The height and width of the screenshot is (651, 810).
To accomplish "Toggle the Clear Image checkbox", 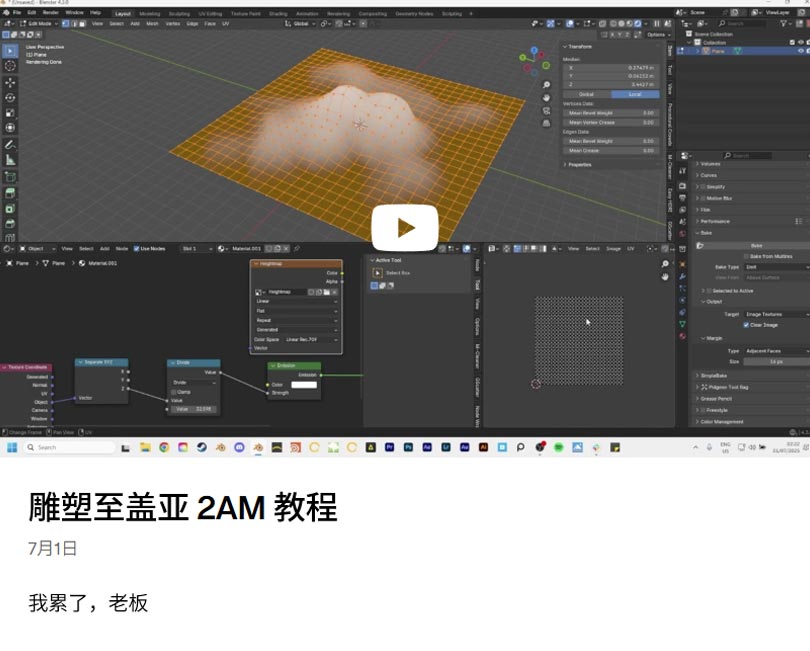I will coord(746,325).
